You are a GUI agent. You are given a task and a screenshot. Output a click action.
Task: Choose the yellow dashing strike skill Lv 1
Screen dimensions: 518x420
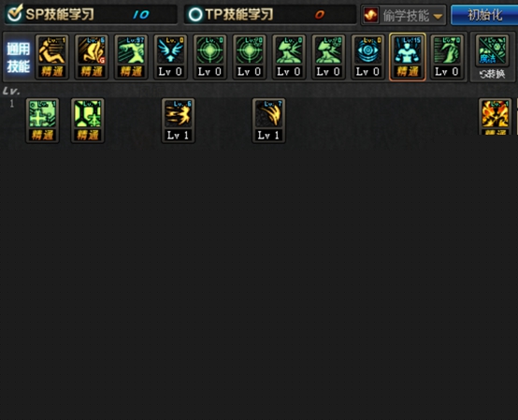(178, 121)
